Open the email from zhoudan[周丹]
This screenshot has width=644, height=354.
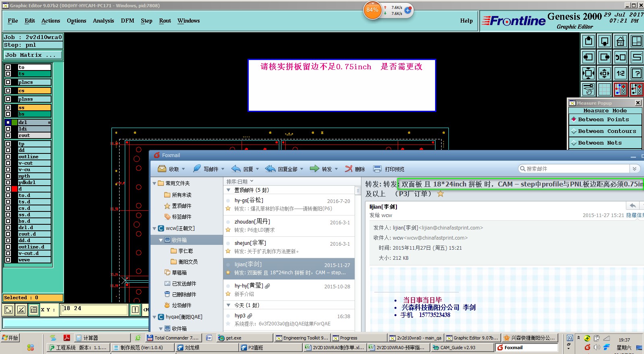tap(289, 226)
